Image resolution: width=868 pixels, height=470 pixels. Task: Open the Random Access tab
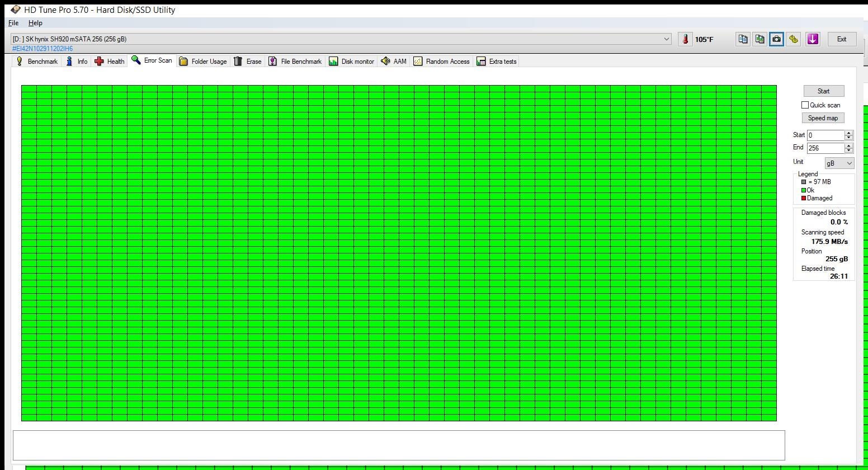point(442,62)
